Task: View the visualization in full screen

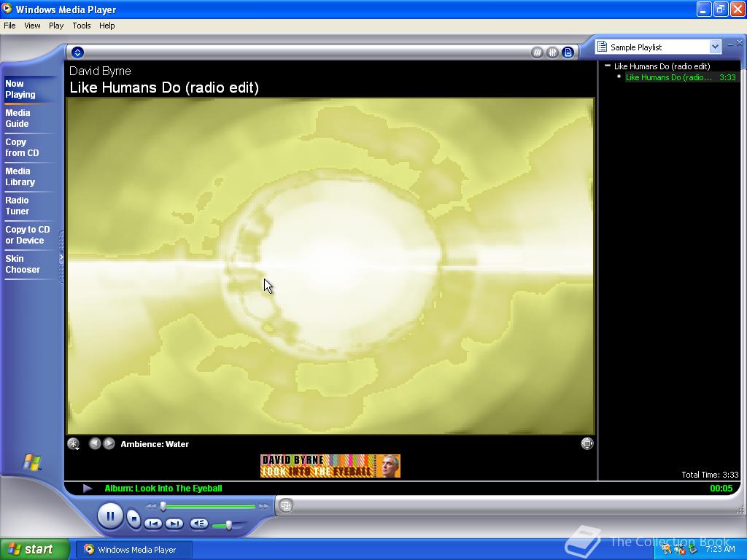Action: (587, 443)
